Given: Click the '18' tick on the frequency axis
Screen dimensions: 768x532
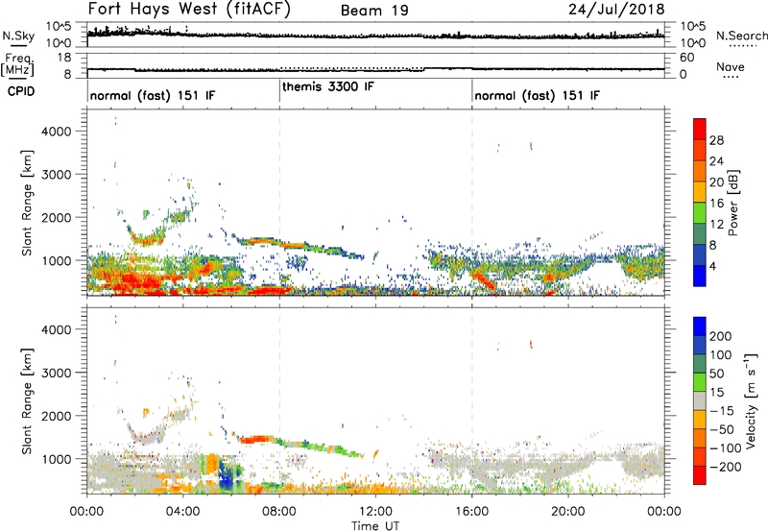Looking at the screenshot, I should (64, 58).
